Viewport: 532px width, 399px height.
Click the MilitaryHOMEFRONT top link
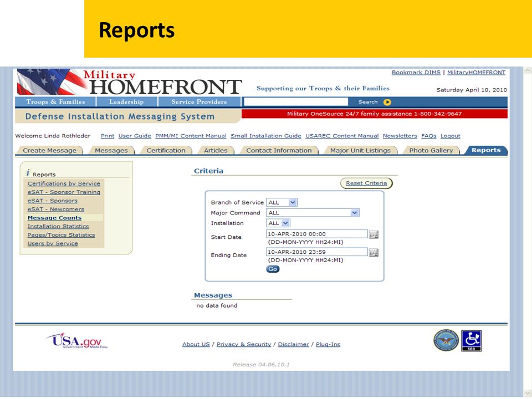point(476,72)
